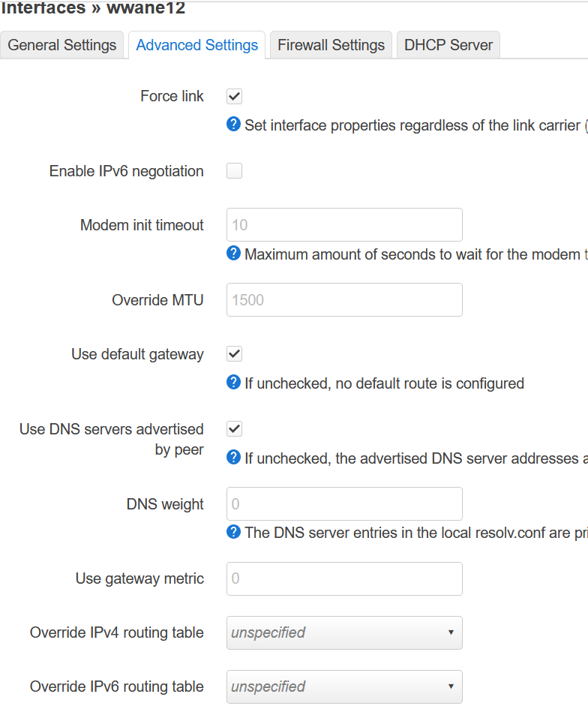This screenshot has height=712, width=588.
Task: Click the help icon next to Force link
Action: click(233, 125)
